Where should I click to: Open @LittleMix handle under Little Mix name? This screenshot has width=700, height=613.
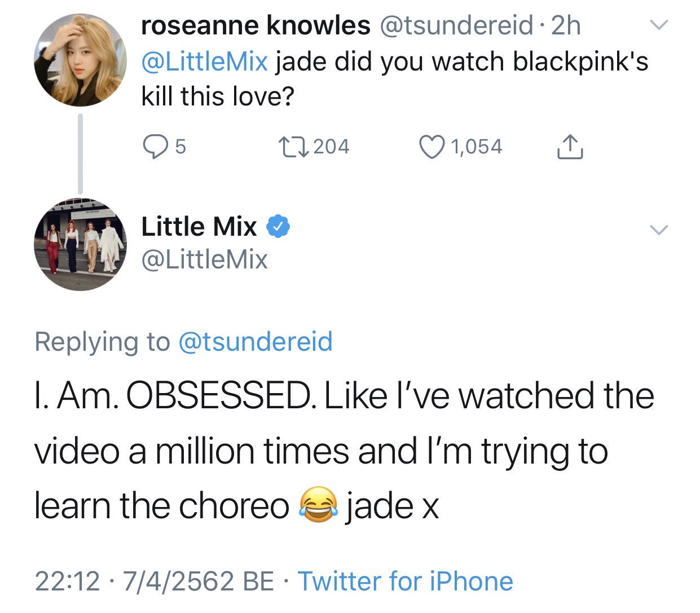coord(204,259)
